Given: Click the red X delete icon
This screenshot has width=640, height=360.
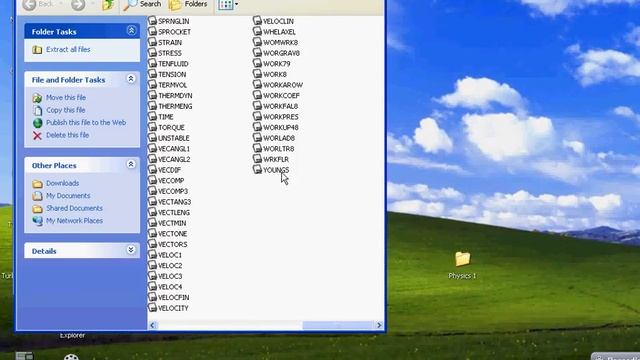Looking at the screenshot, I should 37,136.
